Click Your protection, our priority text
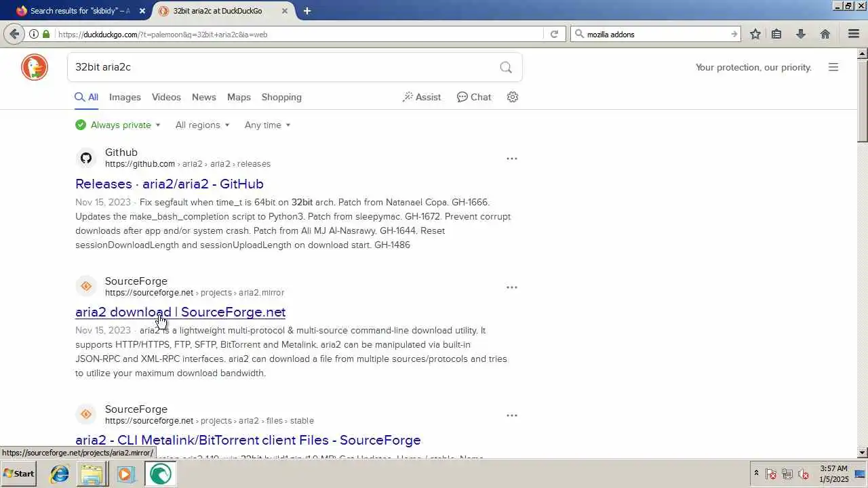The width and height of the screenshot is (868, 488). click(x=753, y=67)
